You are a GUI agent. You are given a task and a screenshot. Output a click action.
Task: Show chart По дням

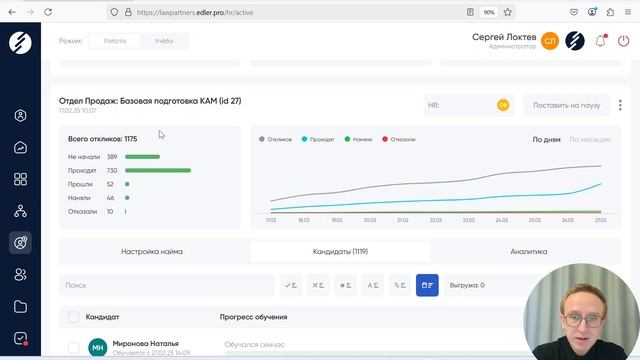point(546,140)
